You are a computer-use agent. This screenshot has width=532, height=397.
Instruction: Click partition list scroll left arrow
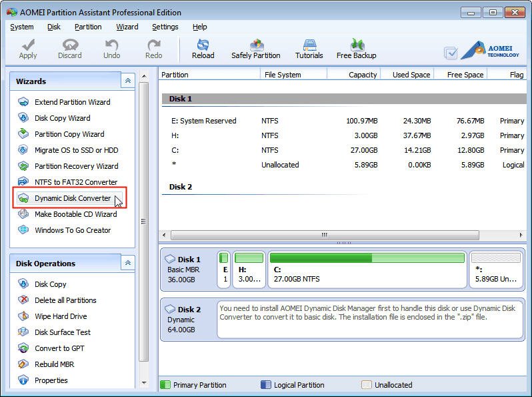pos(164,235)
